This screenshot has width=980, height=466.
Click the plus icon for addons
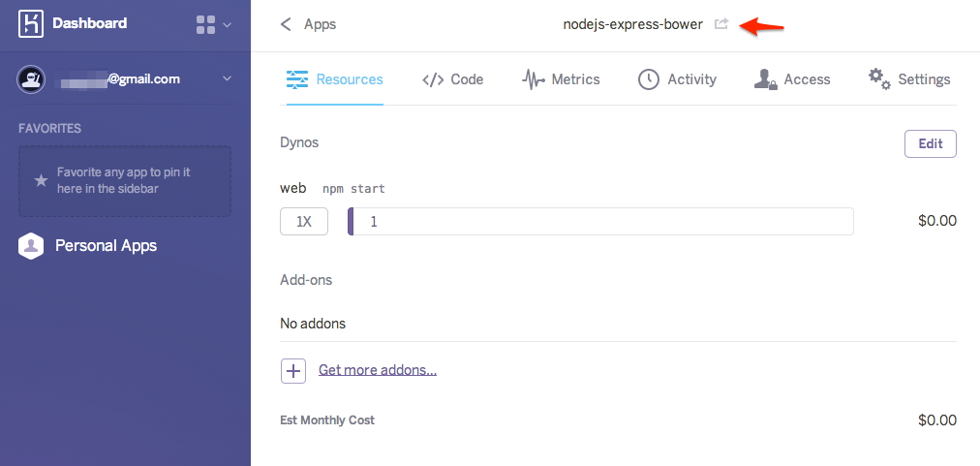293,370
